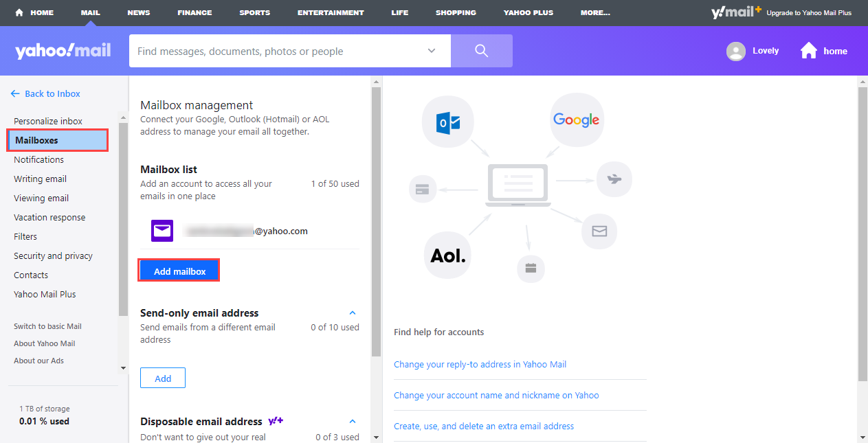Click the Lovely profile avatar
868x443 pixels.
pyautogui.click(x=736, y=52)
